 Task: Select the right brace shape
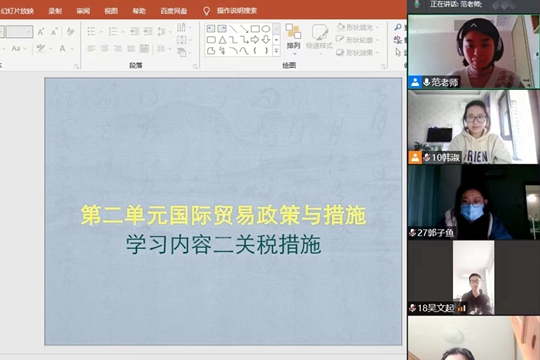point(266,51)
